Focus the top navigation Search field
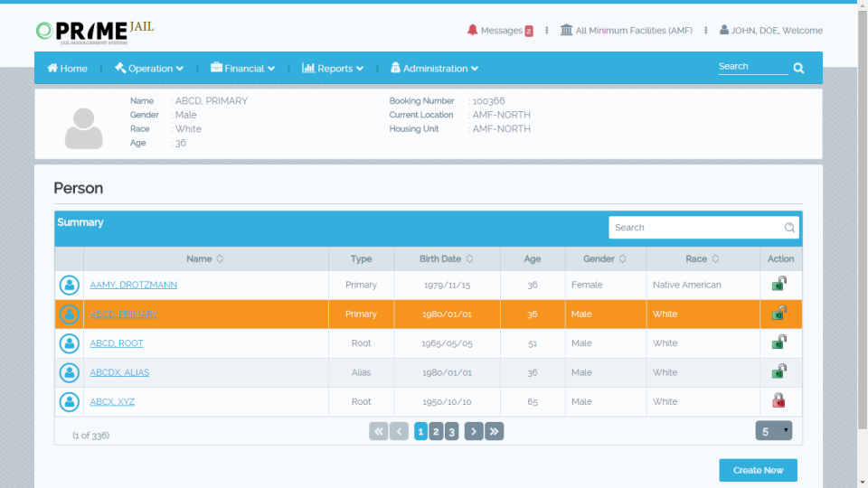Screen dimensions: 868x488 pyautogui.click(x=753, y=66)
